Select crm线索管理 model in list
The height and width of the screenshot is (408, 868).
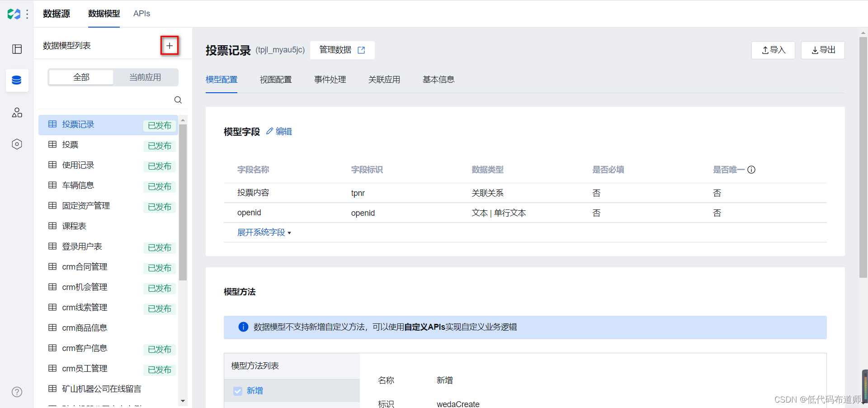click(108, 308)
